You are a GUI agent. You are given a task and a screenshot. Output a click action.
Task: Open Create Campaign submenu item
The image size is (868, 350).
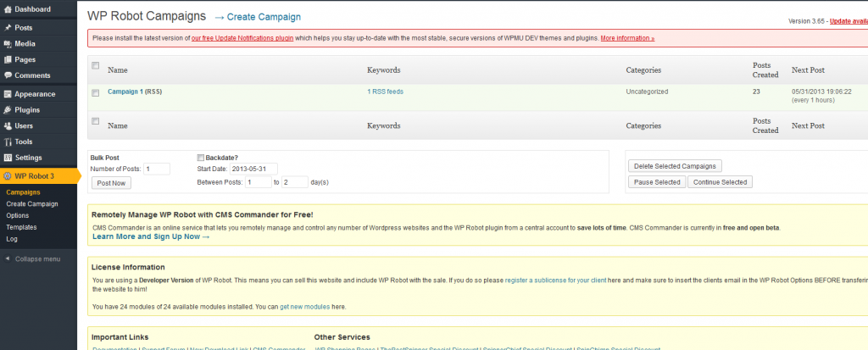coord(31,204)
